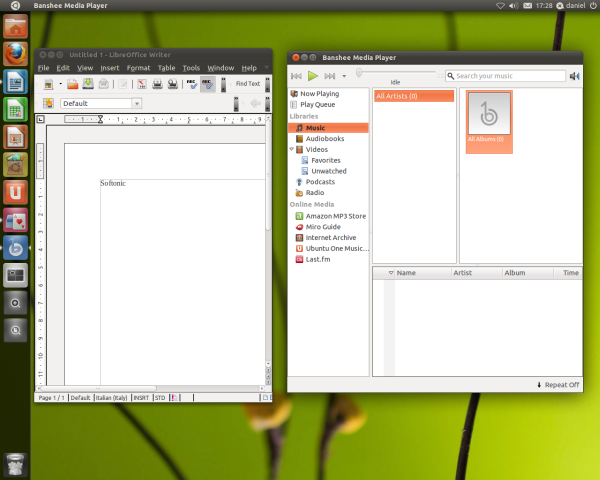Image resolution: width=600 pixels, height=480 pixels.
Task: Toggle Repeat Off mode in Banshee
Action: [x=558, y=385]
